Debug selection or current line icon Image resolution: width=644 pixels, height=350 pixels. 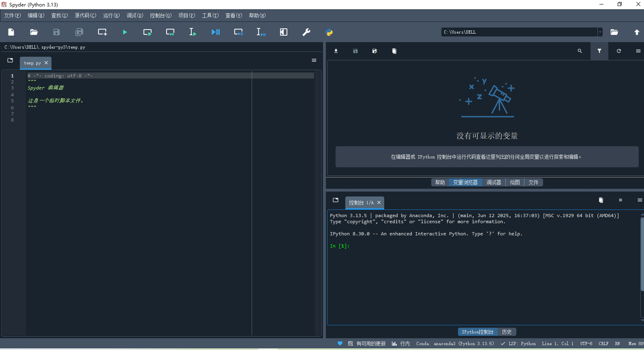coord(261,32)
